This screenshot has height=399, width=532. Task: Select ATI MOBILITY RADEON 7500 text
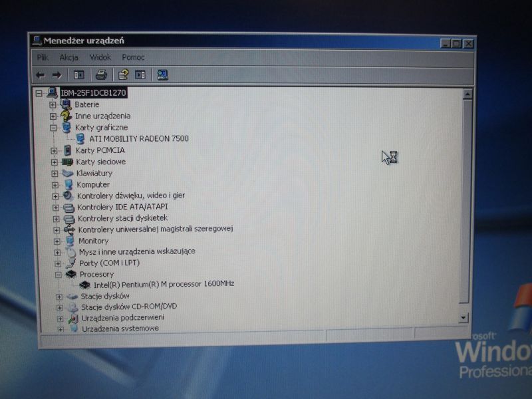coord(139,138)
